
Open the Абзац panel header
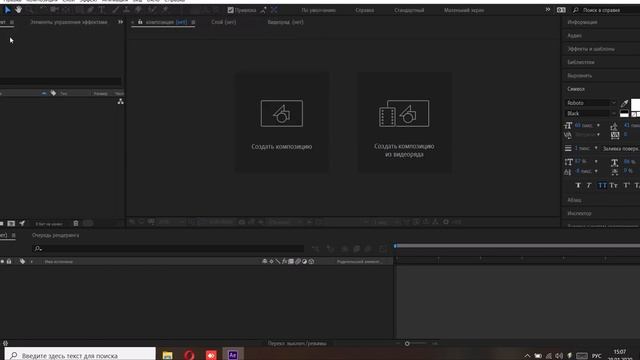[574, 200]
